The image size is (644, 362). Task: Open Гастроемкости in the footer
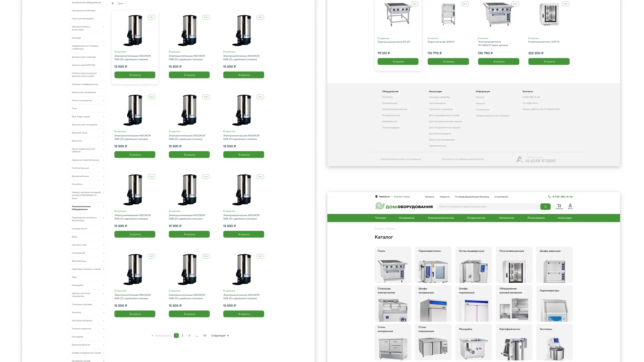click(x=437, y=103)
